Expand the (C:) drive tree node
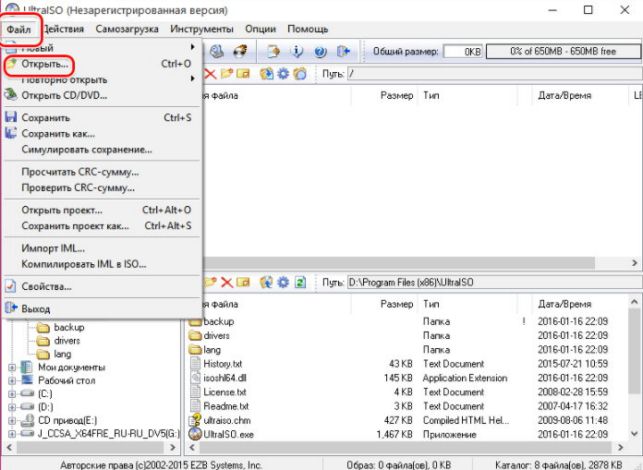This screenshot has height=470, width=643. [x=12, y=394]
